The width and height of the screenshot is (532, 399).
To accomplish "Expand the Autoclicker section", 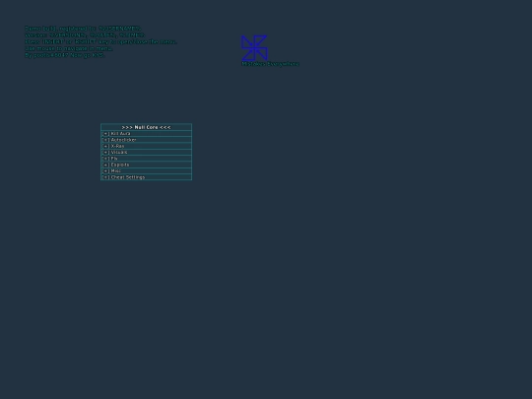I will (x=146, y=140).
